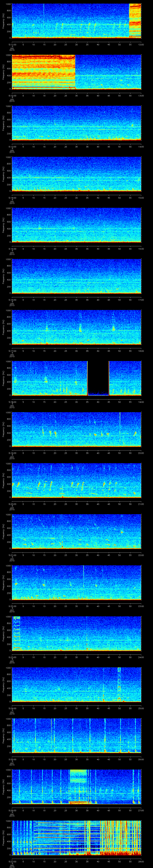Pick the '15:00' end time label
The image size is (153, 868).
(141, 197)
